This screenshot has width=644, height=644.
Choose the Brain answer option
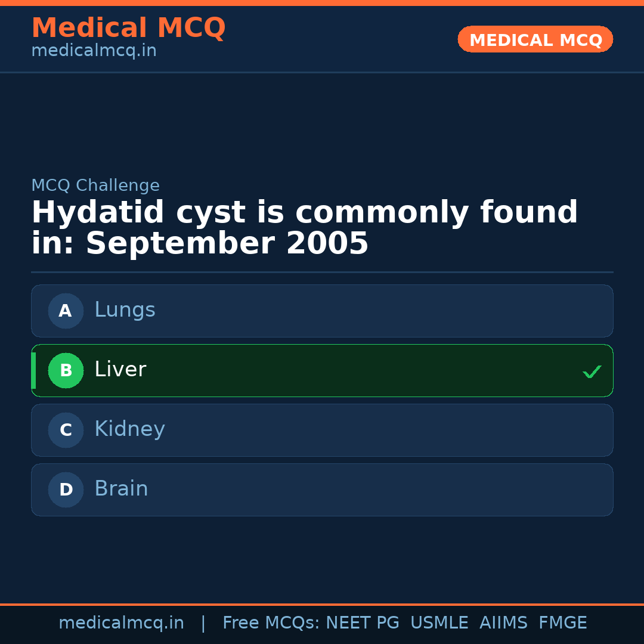(322, 490)
